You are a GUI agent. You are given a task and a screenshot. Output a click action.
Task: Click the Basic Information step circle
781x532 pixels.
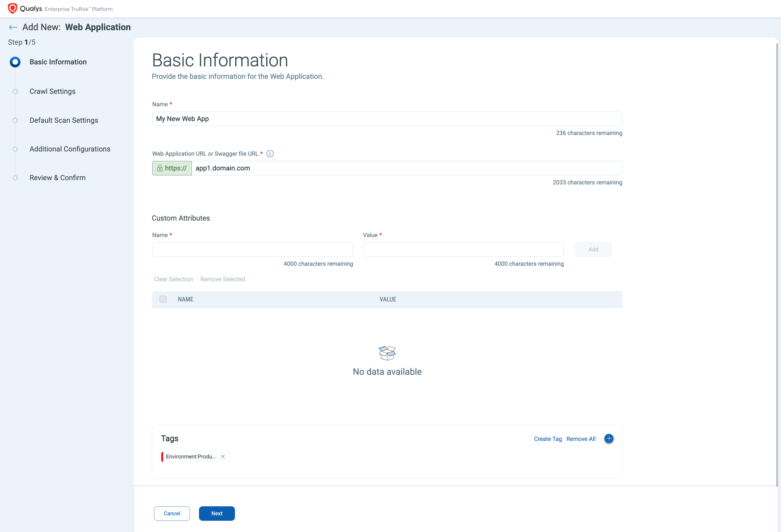[x=15, y=62]
